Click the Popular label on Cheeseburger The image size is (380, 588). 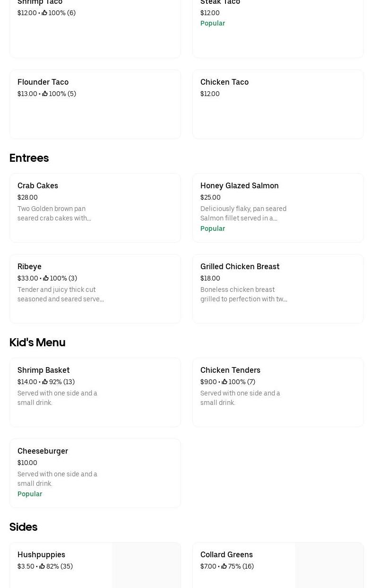tap(30, 494)
